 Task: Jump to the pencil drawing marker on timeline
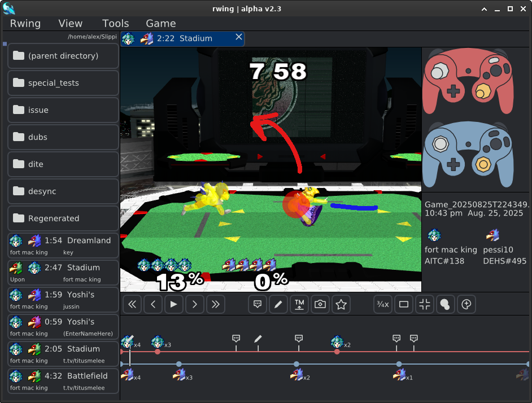point(258,339)
